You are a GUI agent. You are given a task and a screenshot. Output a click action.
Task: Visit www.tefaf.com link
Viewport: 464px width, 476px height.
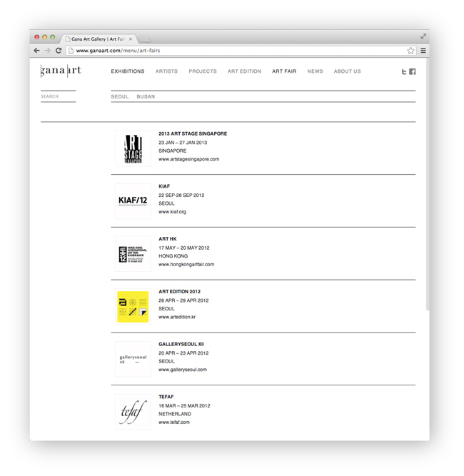[174, 422]
